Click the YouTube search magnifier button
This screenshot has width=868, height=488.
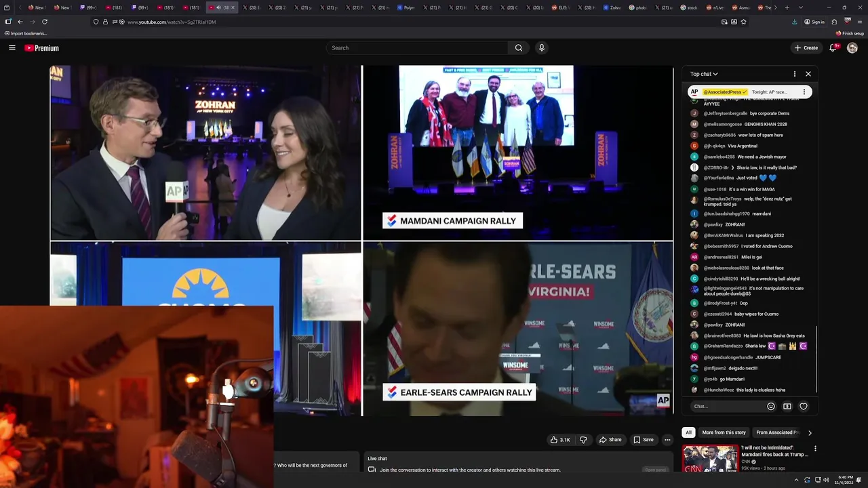[x=519, y=48]
